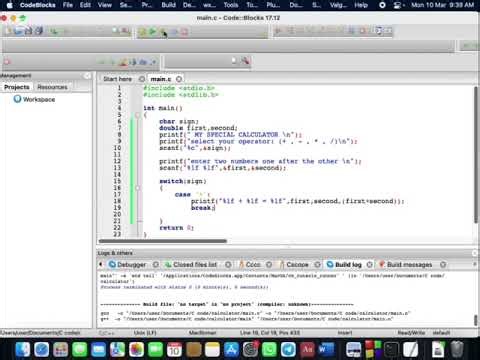Screen dimensions: 480x360
Task: Open the Trash in the Dock
Action: (458, 350)
